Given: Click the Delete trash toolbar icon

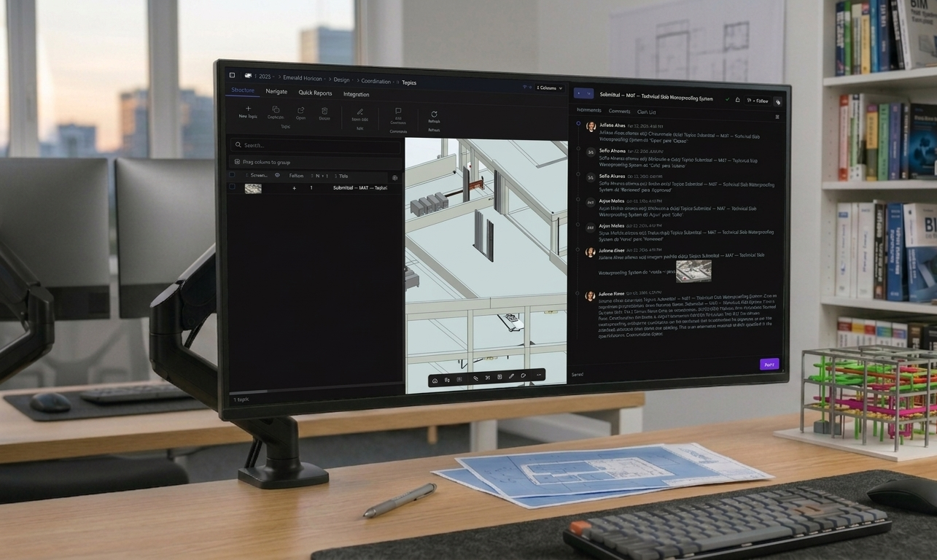Looking at the screenshot, I should pos(324,111).
